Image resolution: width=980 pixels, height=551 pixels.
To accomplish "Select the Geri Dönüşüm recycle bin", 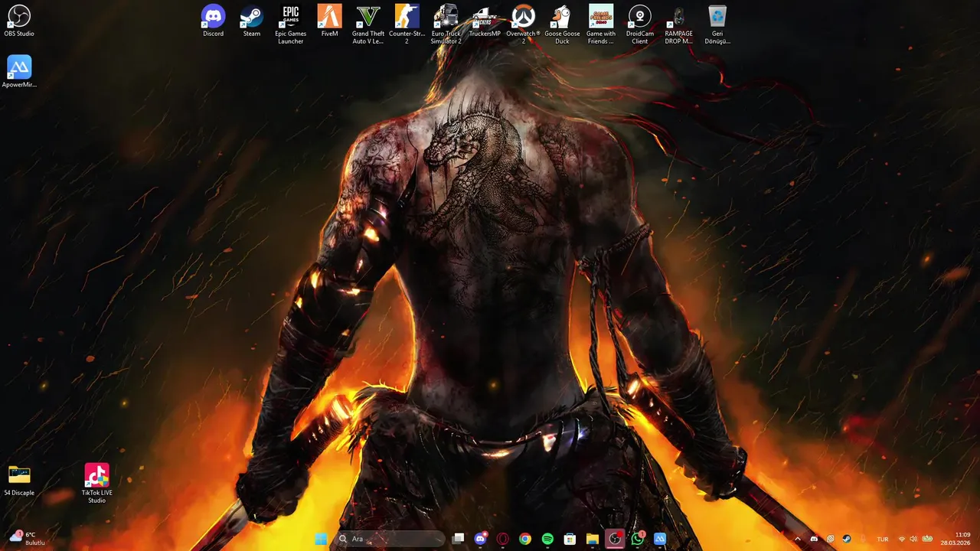I will coord(717,24).
